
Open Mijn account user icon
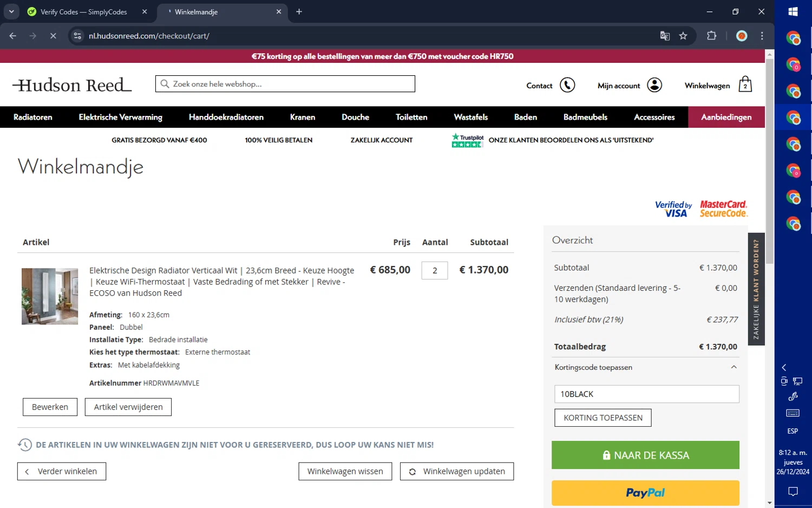click(x=654, y=85)
